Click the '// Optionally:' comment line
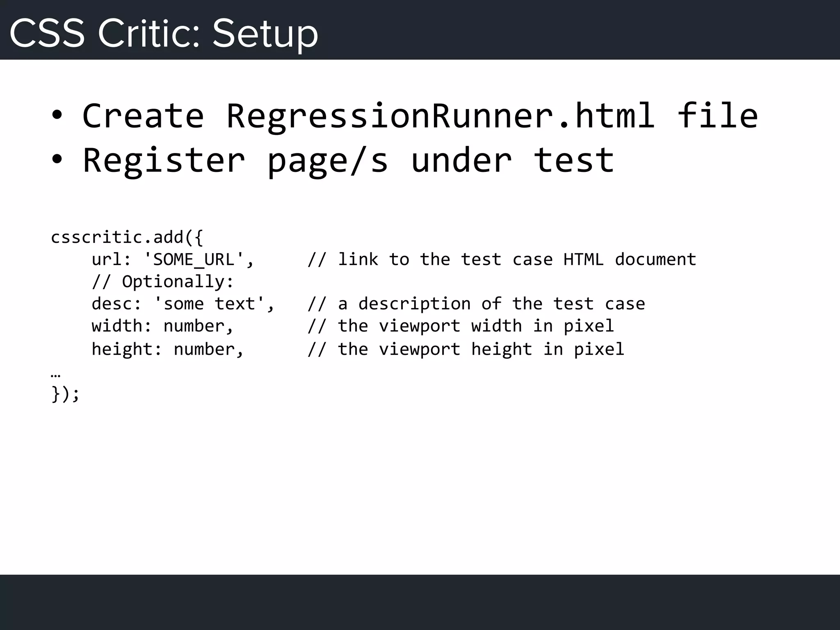This screenshot has width=840, height=630. 162,281
